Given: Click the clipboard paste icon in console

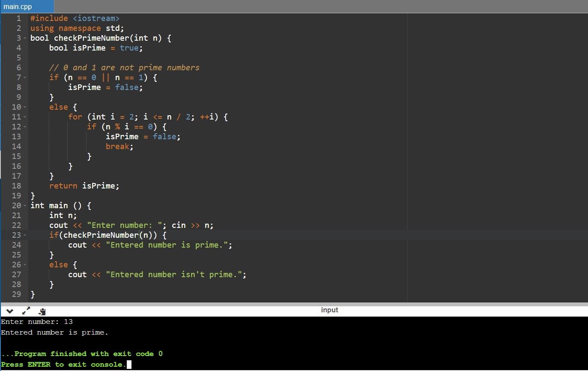Looking at the screenshot, I should tap(42, 311).
